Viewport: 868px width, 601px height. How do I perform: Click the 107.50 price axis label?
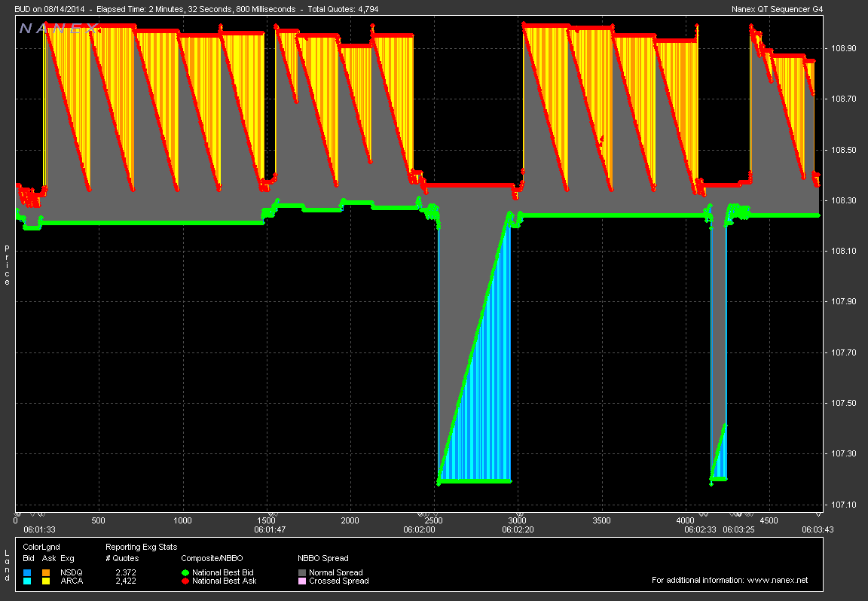844,404
